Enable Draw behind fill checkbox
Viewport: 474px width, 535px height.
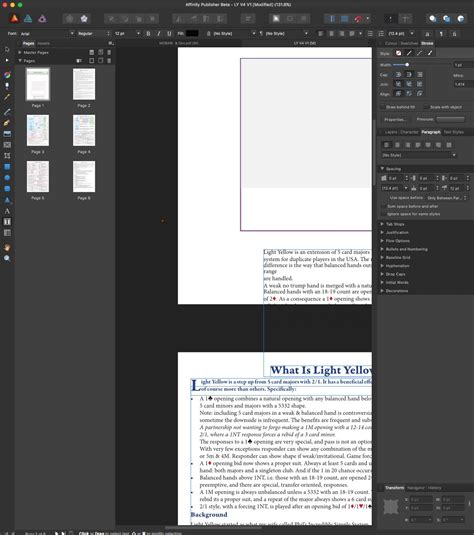point(383,107)
